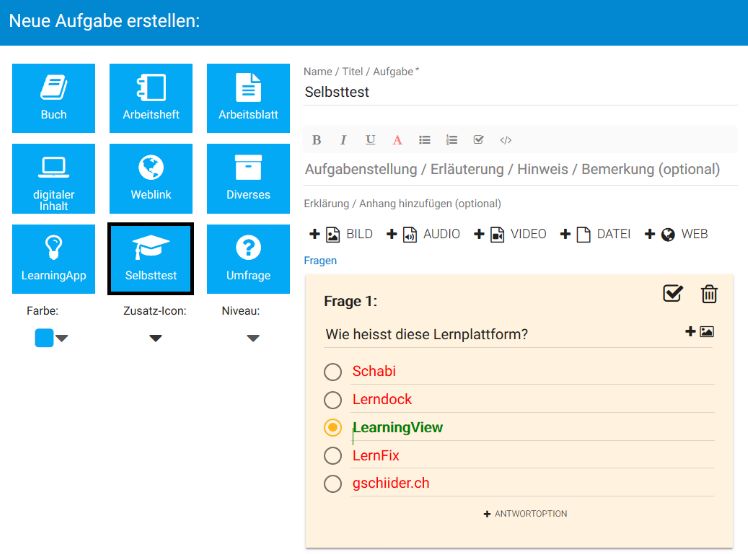The height and width of the screenshot is (554, 748).
Task: Open the Zusatz-Icon dropdown
Action: (155, 339)
